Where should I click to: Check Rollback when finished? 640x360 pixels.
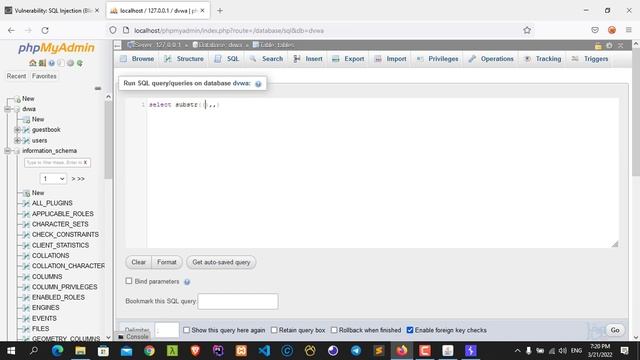pyautogui.click(x=334, y=330)
